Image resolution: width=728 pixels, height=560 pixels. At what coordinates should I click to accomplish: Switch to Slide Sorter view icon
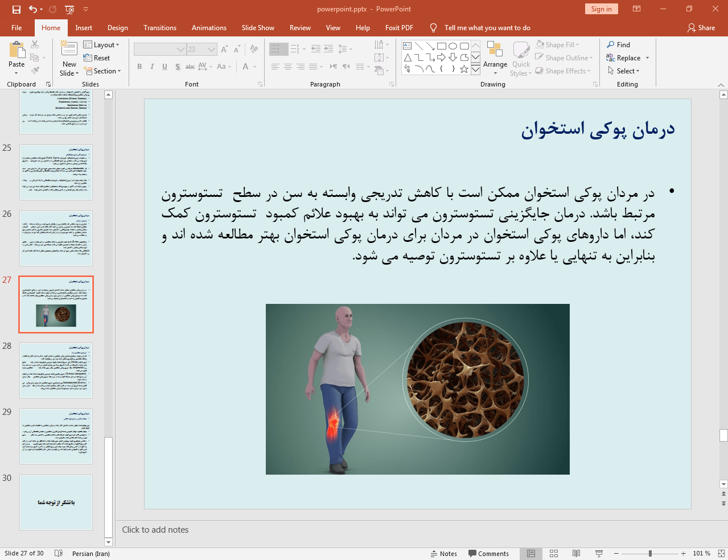click(x=554, y=553)
